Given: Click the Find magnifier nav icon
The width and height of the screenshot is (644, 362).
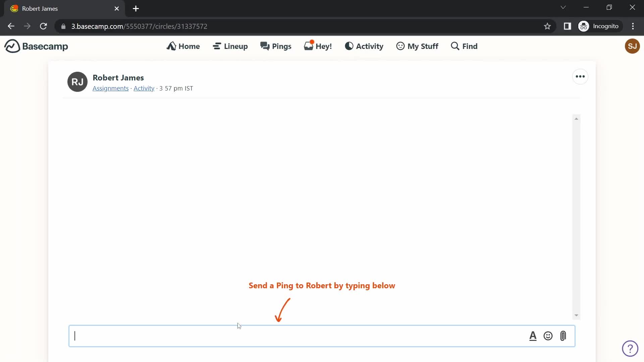Looking at the screenshot, I should point(455,46).
